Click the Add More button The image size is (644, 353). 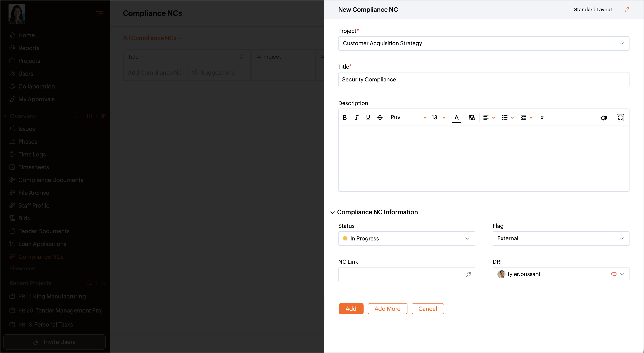(x=387, y=309)
